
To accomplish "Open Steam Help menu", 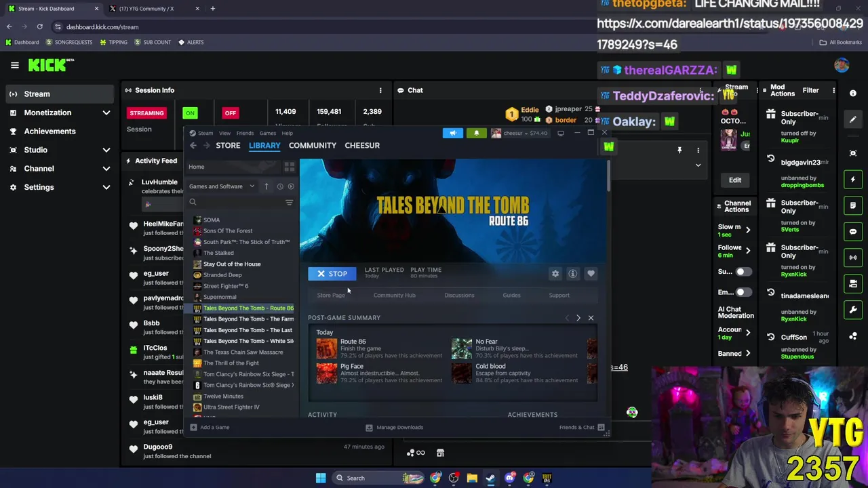I will (x=288, y=133).
